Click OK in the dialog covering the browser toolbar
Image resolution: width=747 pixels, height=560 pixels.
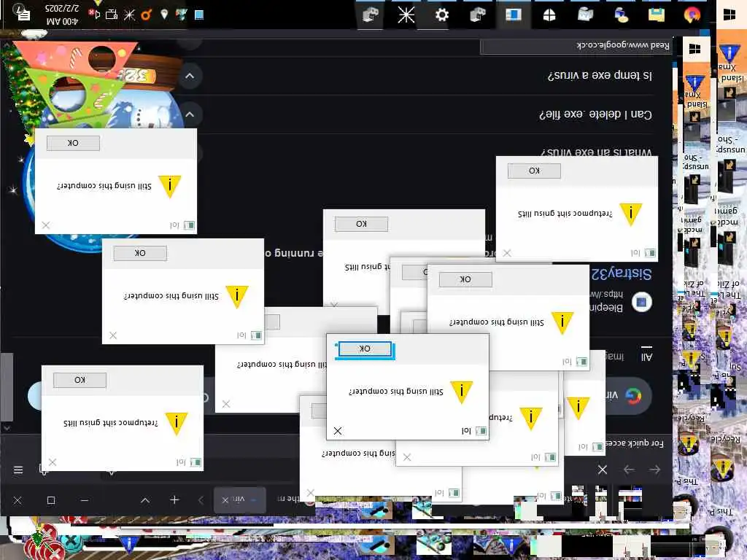(80, 380)
